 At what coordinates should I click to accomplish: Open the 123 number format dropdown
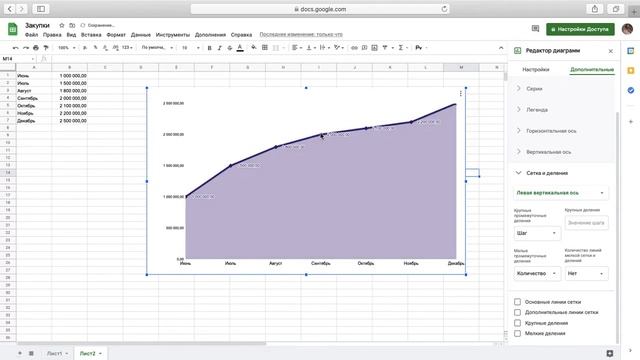pyautogui.click(x=127, y=48)
